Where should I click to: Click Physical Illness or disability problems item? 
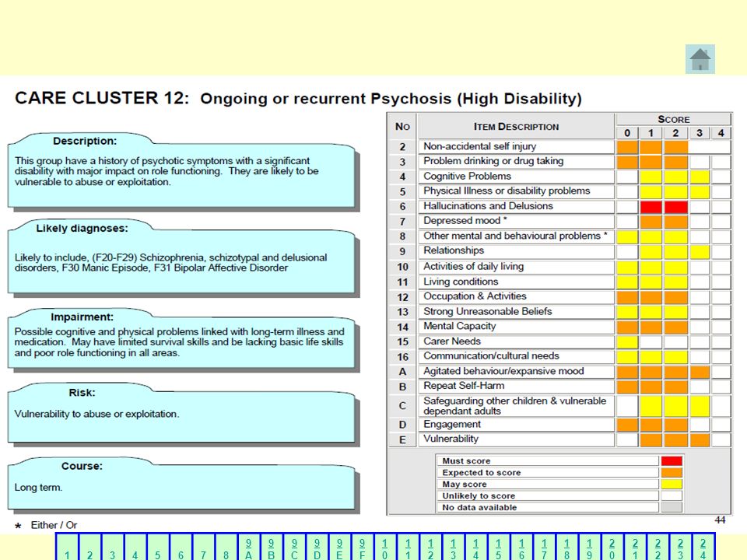(517, 191)
